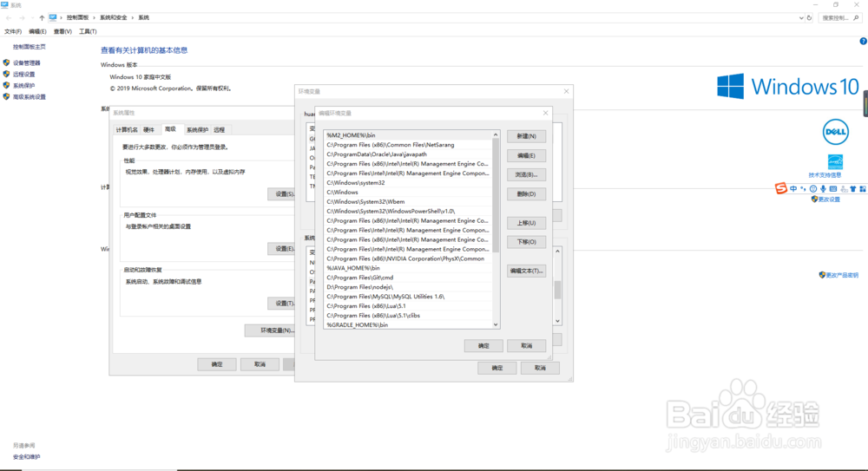Click shield icon beside 设备管理器
Viewport: 868px width, 471px height.
point(6,62)
